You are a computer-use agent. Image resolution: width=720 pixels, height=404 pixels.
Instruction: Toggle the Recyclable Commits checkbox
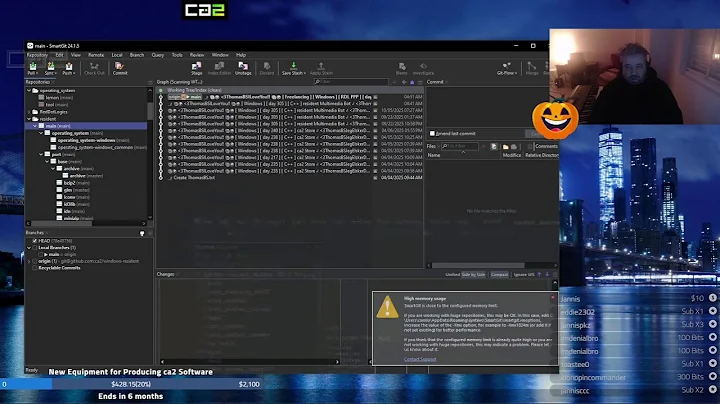[35, 268]
